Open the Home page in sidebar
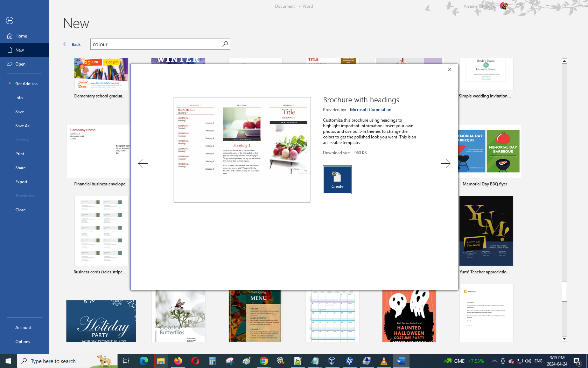 [21, 36]
